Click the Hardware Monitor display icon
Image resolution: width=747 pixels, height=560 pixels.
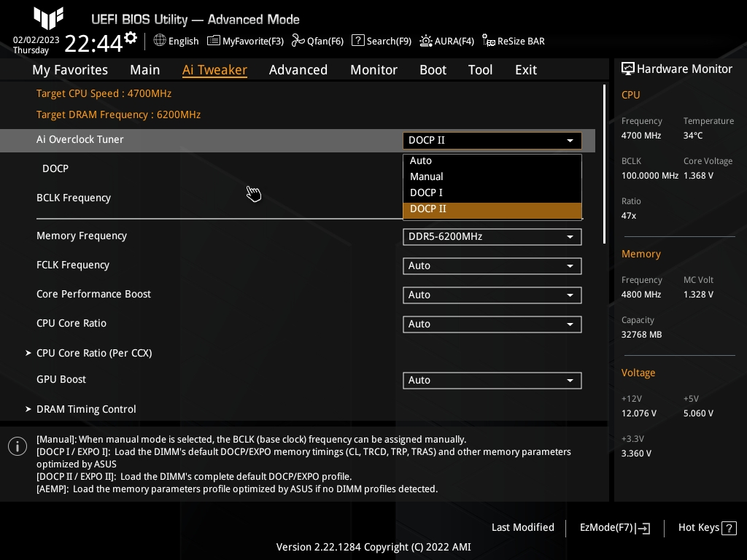(628, 69)
